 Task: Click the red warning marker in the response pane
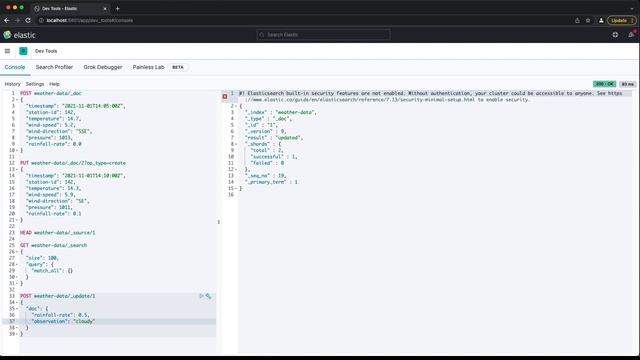pyautogui.click(x=225, y=96)
